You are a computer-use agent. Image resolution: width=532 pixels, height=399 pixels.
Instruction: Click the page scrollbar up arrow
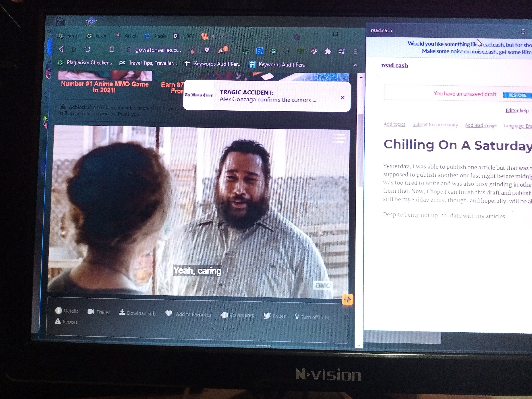click(x=361, y=77)
